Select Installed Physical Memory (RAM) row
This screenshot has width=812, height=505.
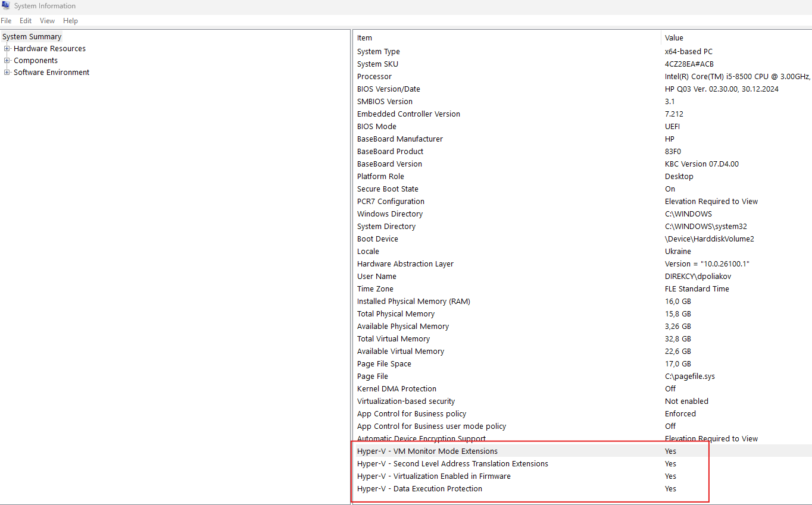(x=583, y=301)
